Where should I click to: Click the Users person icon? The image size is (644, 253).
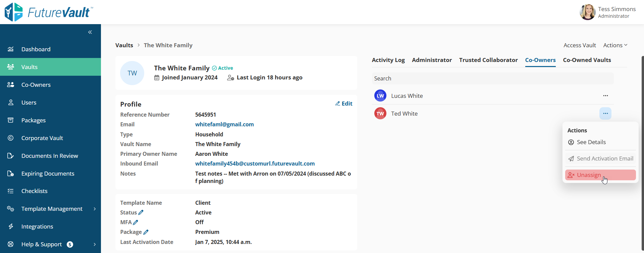click(11, 103)
